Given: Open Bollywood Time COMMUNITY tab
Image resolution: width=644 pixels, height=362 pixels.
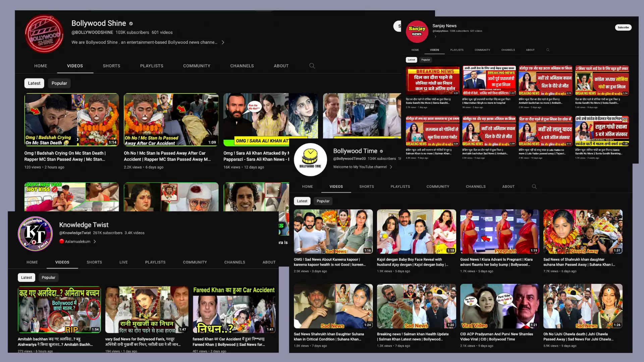Looking at the screenshot, I should click(438, 187).
